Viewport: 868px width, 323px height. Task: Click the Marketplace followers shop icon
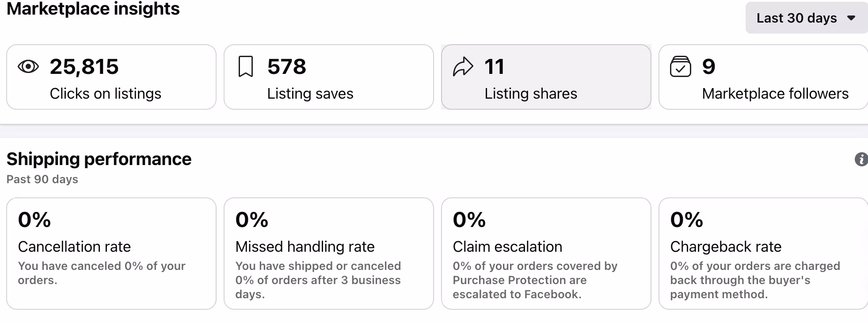tap(680, 67)
